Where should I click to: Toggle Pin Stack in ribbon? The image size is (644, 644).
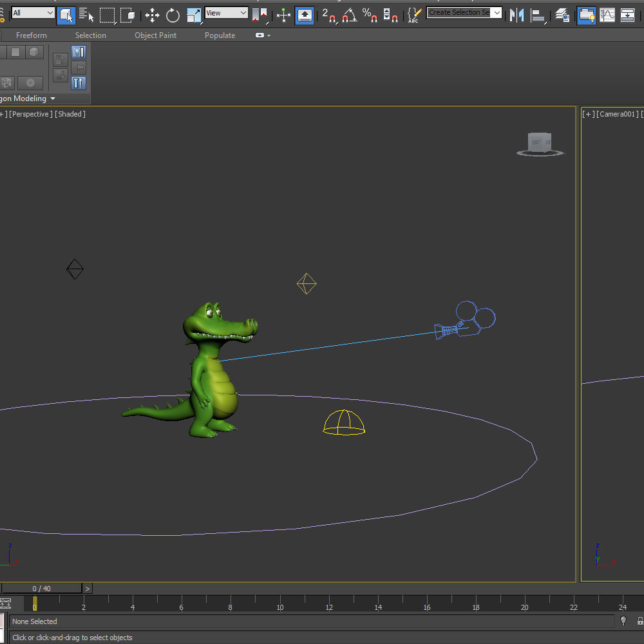click(79, 68)
